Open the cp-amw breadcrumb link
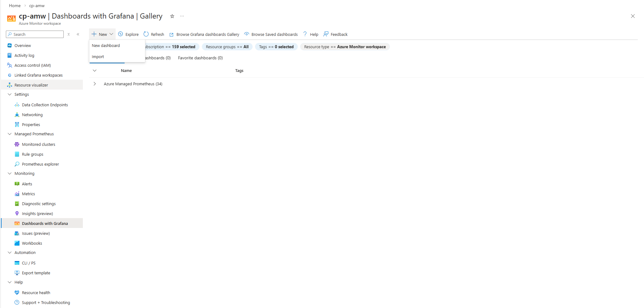 [37, 6]
